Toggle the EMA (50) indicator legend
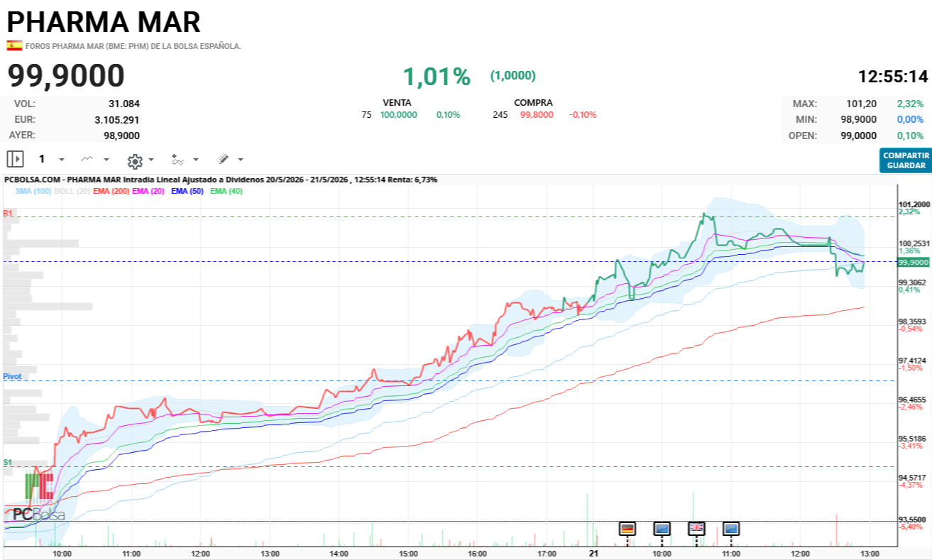The image size is (932, 560). click(186, 191)
